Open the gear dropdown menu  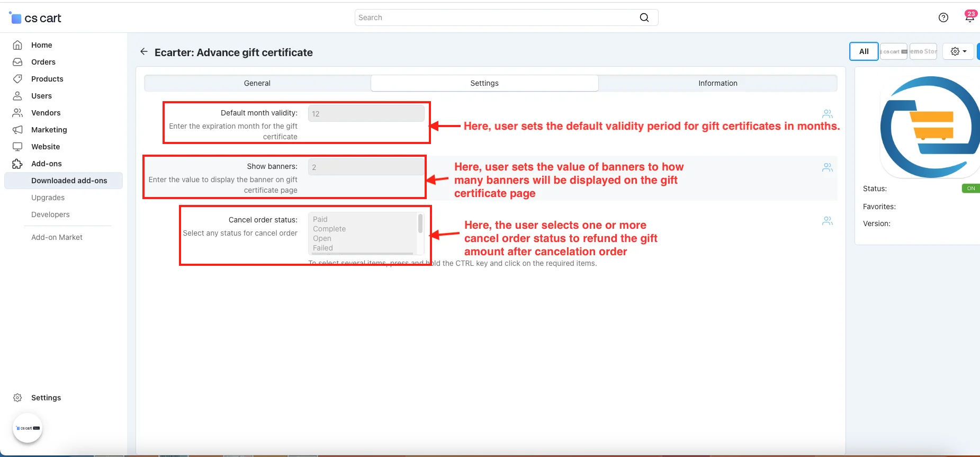958,51
